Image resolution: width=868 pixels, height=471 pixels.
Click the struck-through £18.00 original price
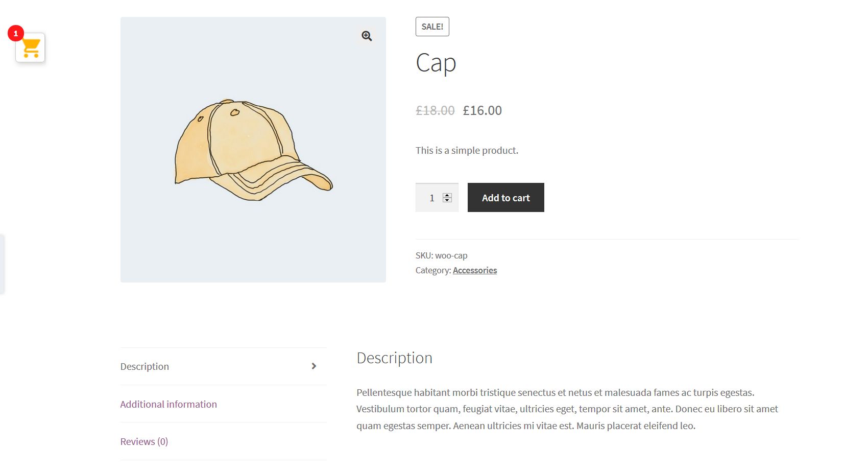(x=435, y=110)
